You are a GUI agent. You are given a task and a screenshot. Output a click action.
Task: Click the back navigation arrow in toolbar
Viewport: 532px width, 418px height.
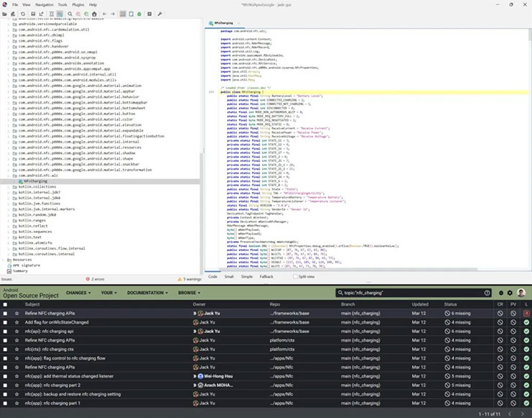104,13
